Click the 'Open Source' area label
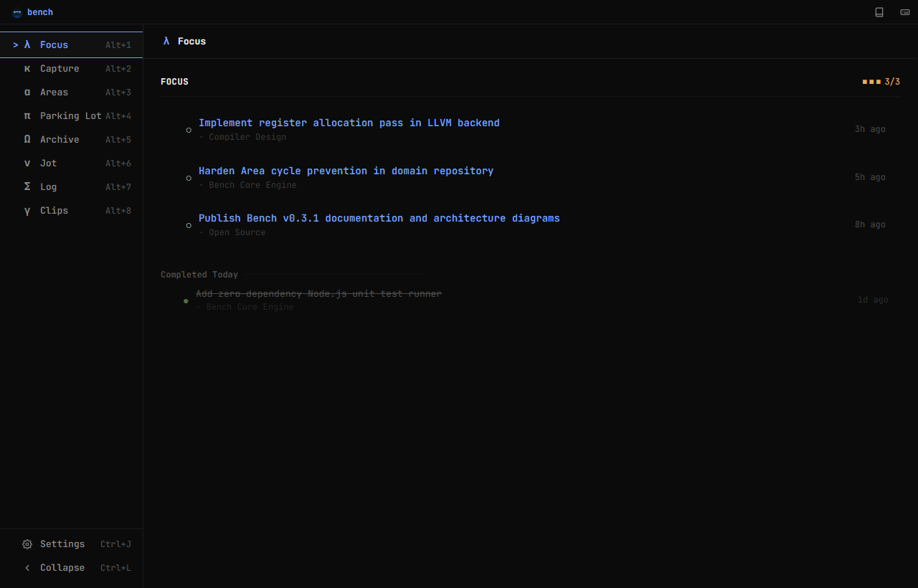 pos(237,232)
